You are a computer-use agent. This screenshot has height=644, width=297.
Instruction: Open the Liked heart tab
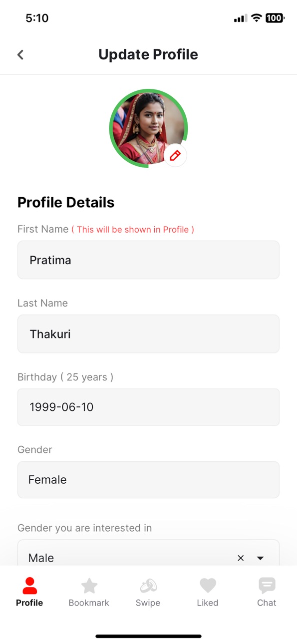(208, 593)
